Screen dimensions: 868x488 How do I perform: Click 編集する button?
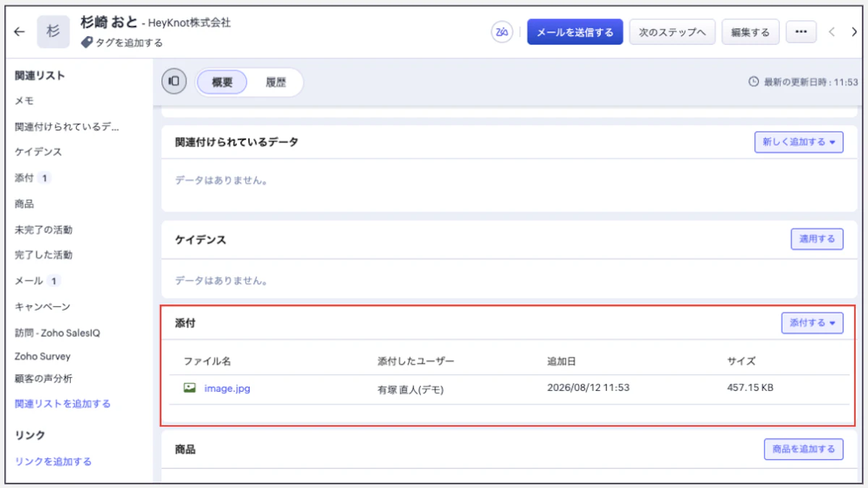pyautogui.click(x=750, y=32)
